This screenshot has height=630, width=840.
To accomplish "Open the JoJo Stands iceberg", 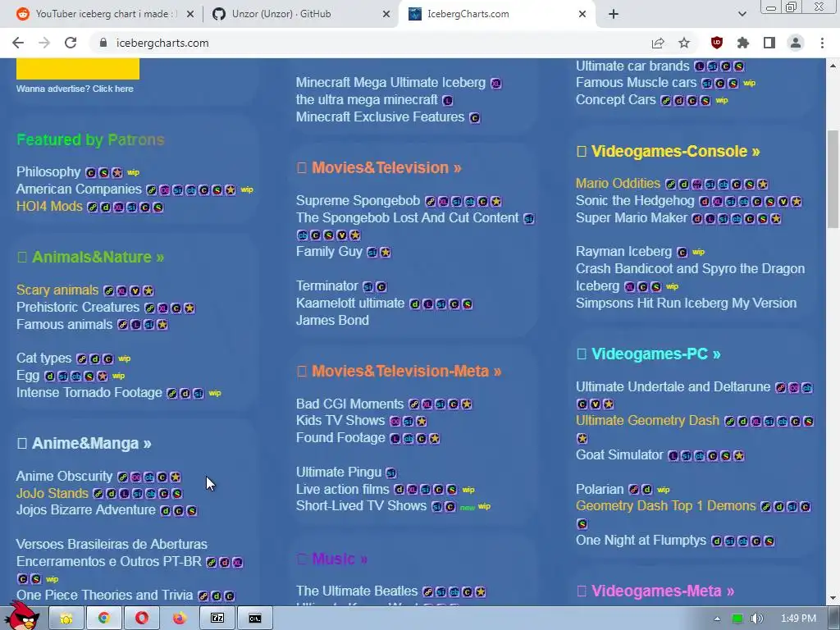I will point(52,493).
